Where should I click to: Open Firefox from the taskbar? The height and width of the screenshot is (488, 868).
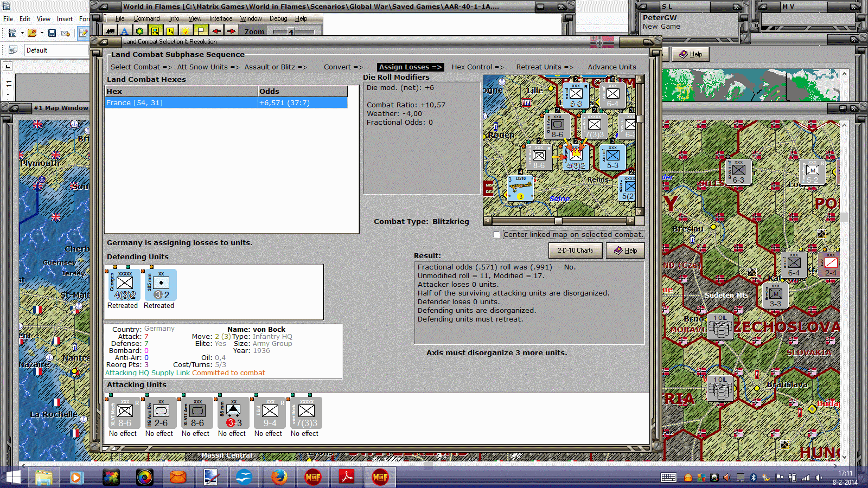(279, 477)
